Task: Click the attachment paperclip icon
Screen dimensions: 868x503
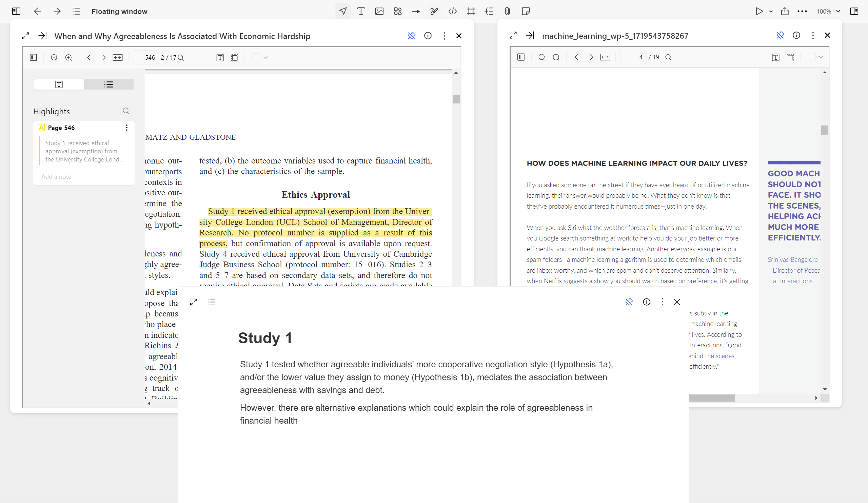Action: [x=507, y=12]
